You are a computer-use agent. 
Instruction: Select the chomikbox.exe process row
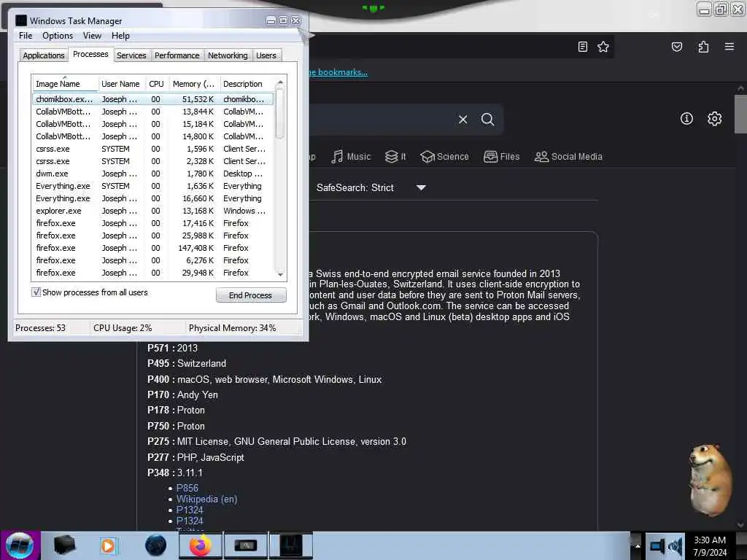tap(152, 99)
